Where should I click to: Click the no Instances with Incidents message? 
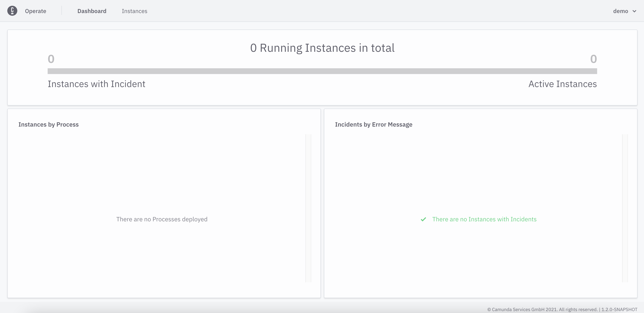coord(484,219)
